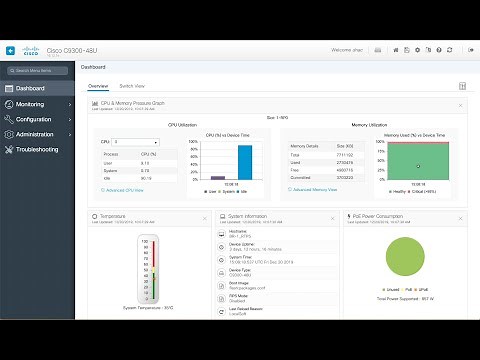Toggle the PoE legend entry
Image resolution: width=480 pixels, height=360 pixels.
coord(407,289)
